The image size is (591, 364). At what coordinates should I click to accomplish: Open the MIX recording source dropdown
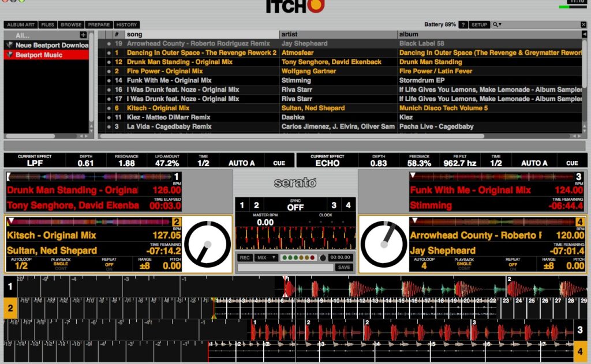tap(266, 257)
